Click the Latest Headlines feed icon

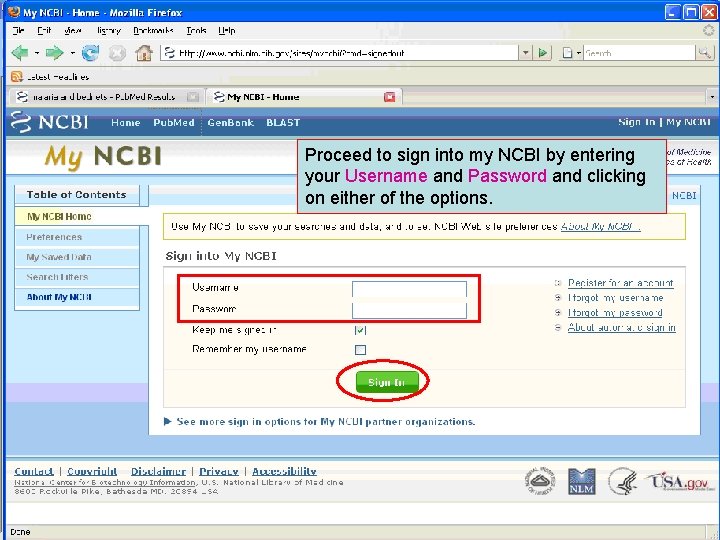click(x=17, y=77)
